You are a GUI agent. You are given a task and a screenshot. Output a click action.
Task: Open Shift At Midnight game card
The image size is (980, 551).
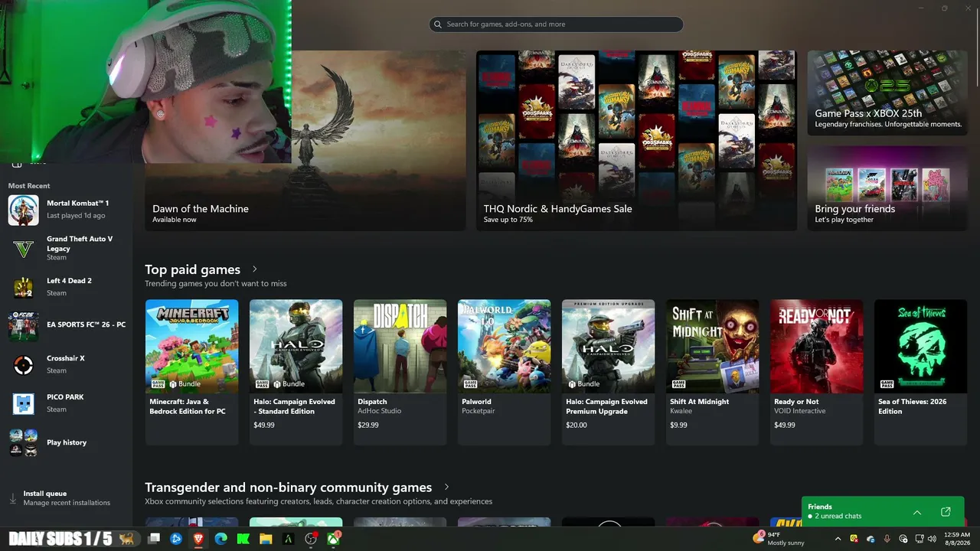712,373
